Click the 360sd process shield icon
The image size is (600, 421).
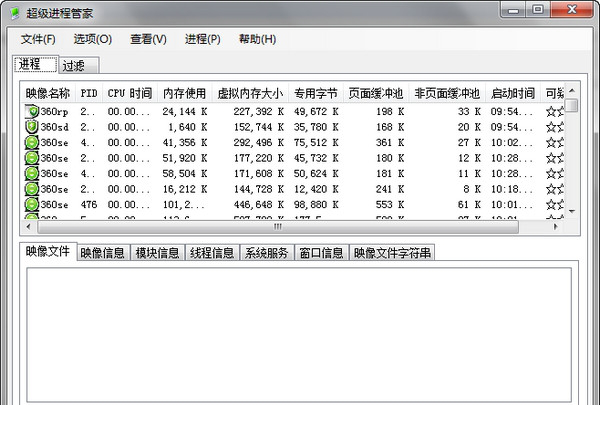32,127
